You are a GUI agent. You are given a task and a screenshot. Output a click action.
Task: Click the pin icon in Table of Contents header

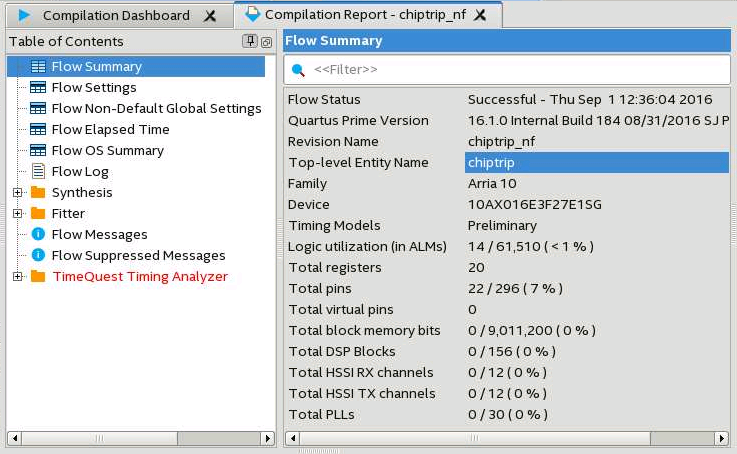[250, 41]
